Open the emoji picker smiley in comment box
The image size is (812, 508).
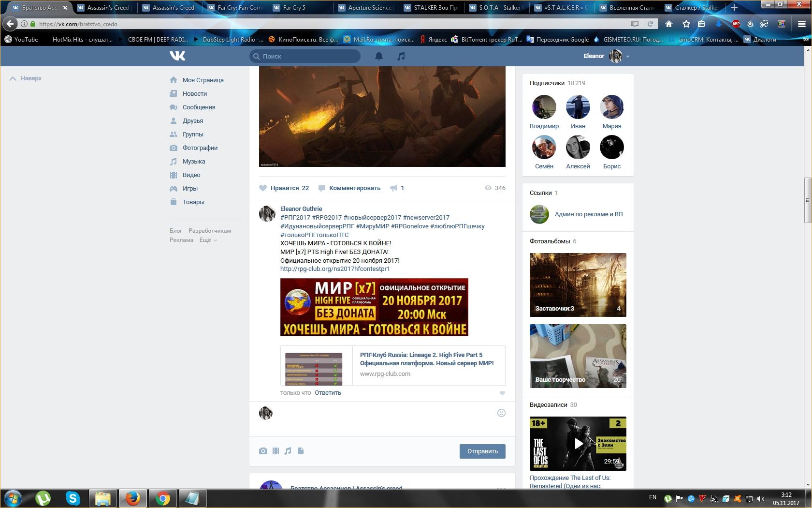click(501, 413)
